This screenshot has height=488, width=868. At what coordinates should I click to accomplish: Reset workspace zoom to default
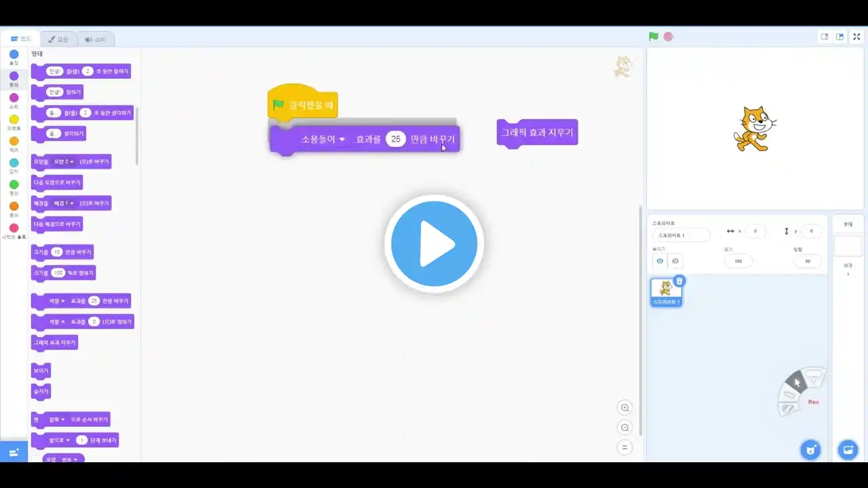[x=625, y=447]
